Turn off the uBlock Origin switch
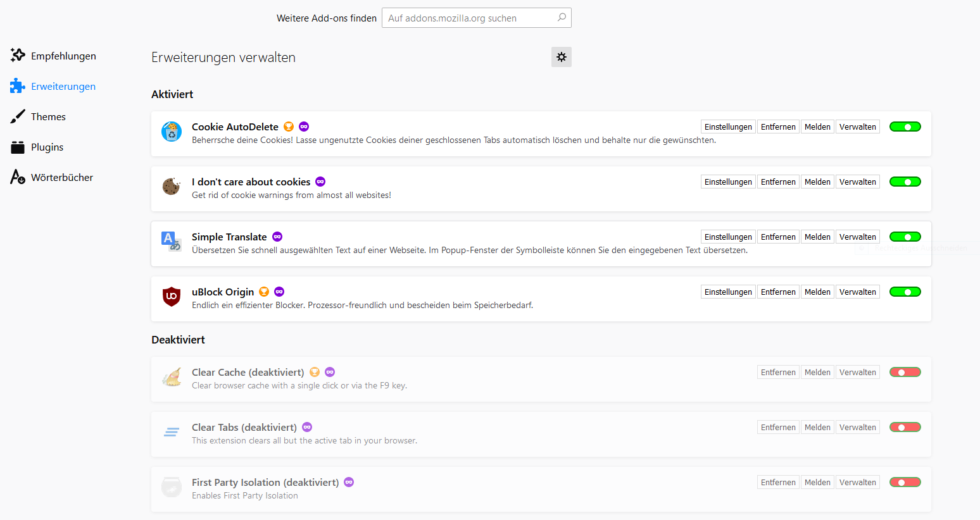Image resolution: width=980 pixels, height=520 pixels. click(x=905, y=292)
